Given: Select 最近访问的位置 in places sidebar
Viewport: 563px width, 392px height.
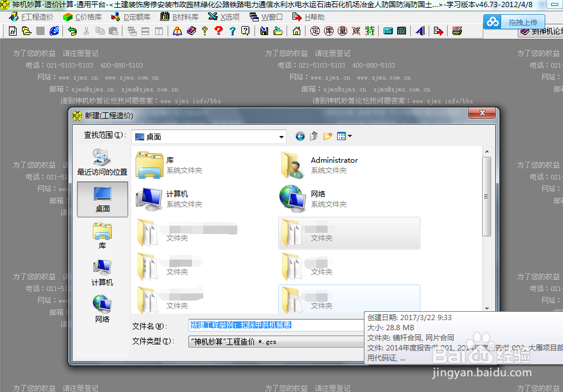Looking at the screenshot, I should click(102, 162).
